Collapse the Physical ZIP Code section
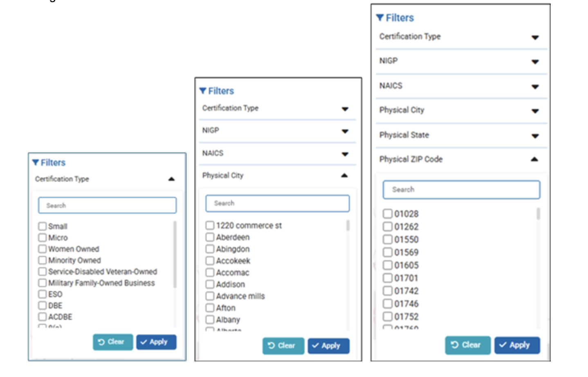 click(534, 159)
